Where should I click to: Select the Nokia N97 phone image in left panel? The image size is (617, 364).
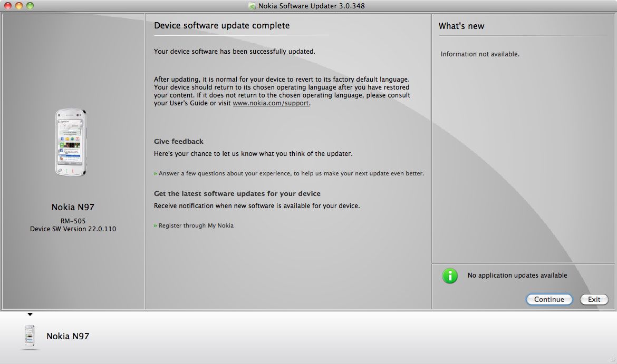(x=71, y=143)
